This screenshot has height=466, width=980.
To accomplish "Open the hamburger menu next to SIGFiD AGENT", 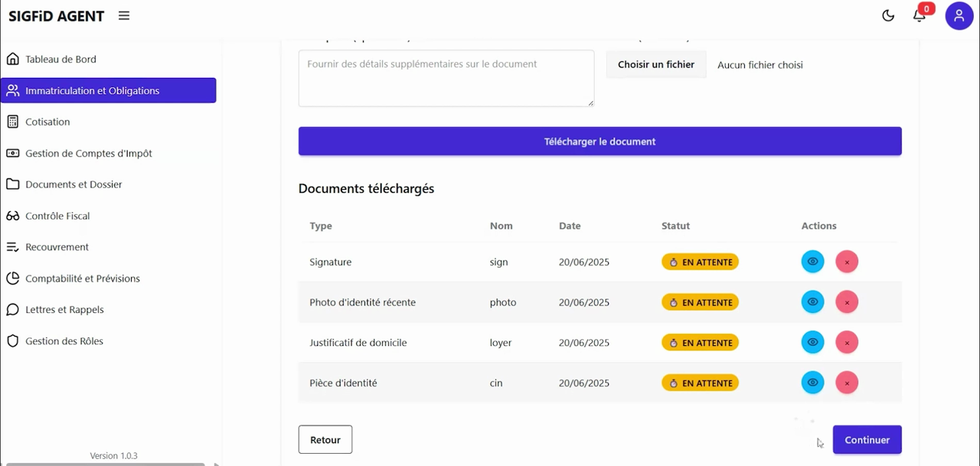I will coord(123,15).
